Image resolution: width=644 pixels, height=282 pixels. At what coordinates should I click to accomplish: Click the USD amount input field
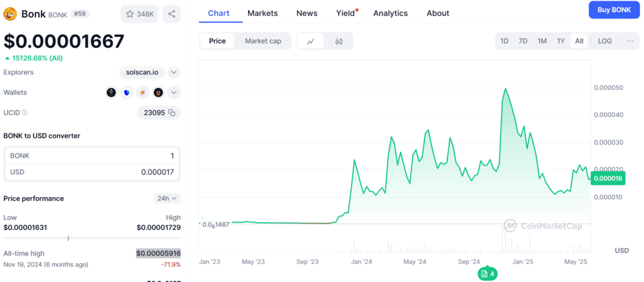pyautogui.click(x=92, y=172)
